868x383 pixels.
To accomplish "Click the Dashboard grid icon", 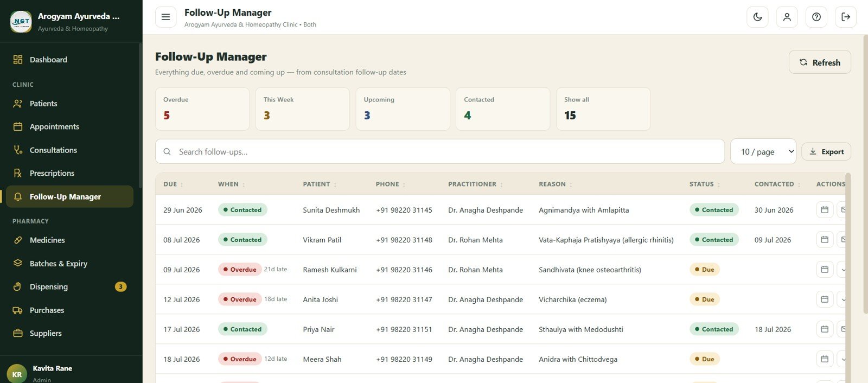I will coord(18,60).
